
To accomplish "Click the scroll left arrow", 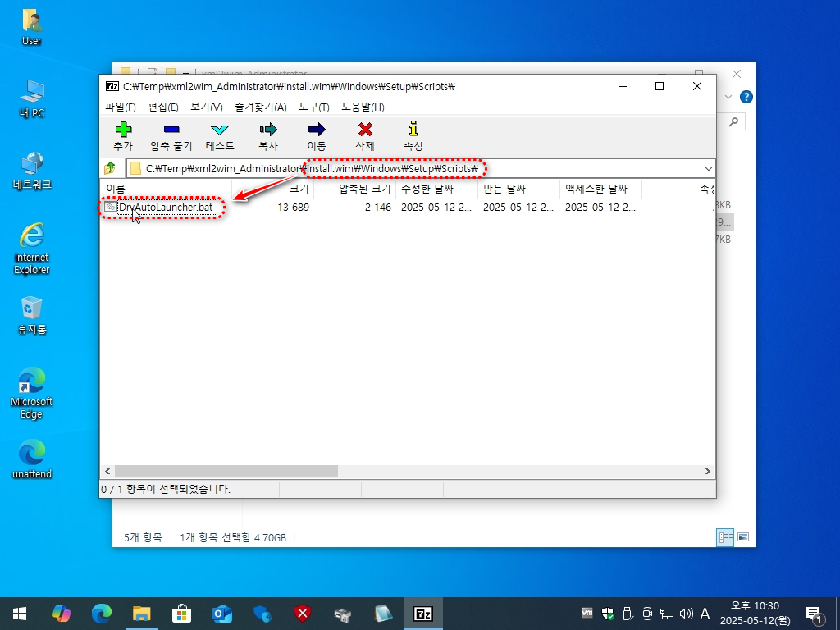I will [x=107, y=472].
